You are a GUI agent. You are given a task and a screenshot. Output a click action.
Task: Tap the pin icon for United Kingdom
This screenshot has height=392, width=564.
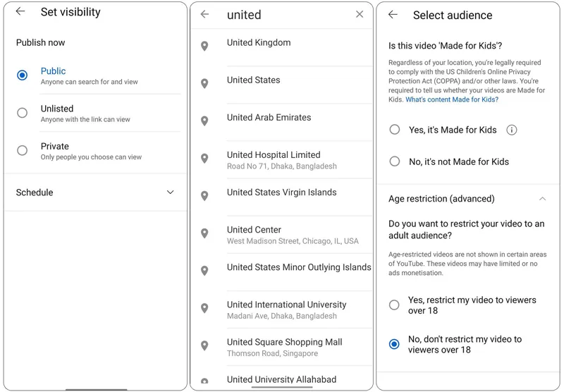pyautogui.click(x=204, y=47)
